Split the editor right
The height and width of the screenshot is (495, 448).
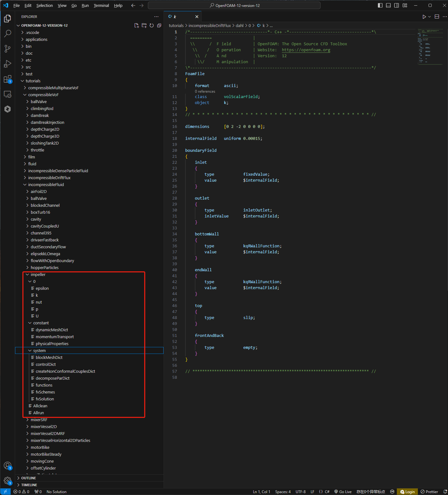tap(437, 17)
